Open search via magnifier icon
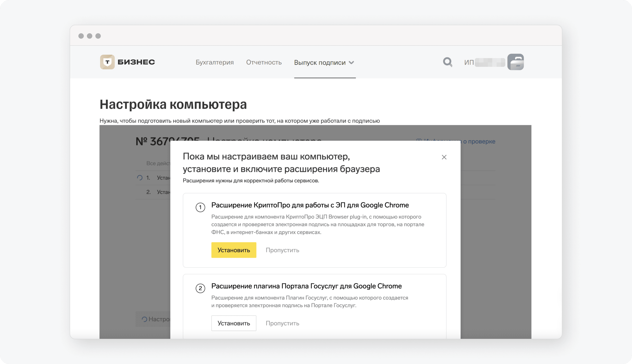Viewport: 632px width, 364px height. coord(447,62)
